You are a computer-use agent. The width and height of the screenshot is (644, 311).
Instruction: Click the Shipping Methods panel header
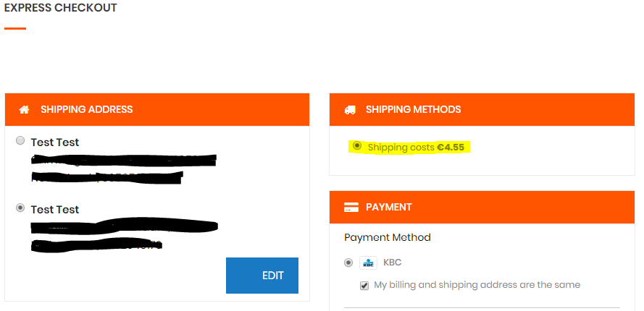(x=482, y=109)
